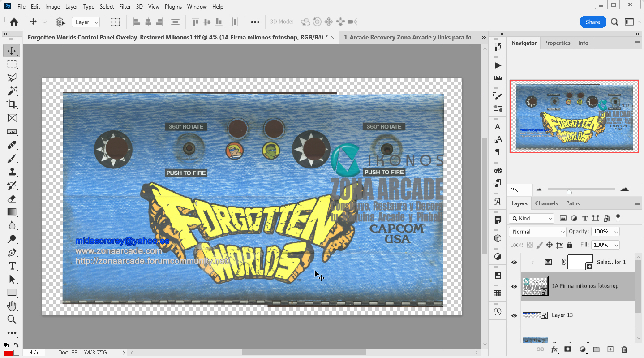Grab the Hand tool

coord(12,306)
